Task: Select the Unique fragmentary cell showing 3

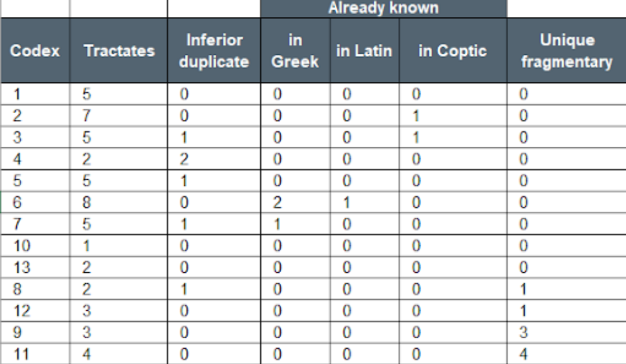Action: 566,333
